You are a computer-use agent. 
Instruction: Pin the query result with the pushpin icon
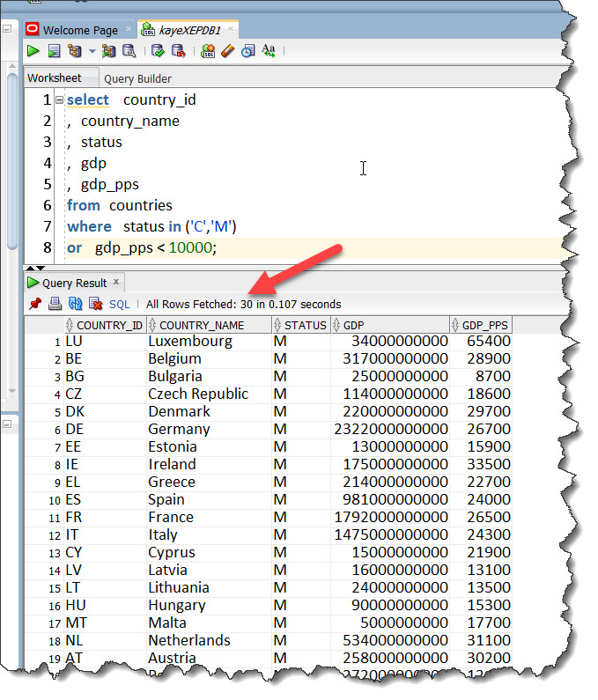pyautogui.click(x=35, y=304)
